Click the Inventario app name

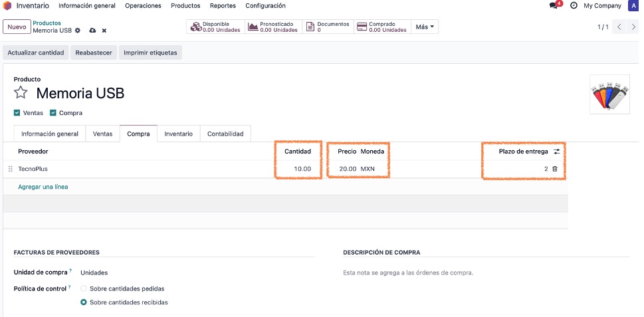33,6
